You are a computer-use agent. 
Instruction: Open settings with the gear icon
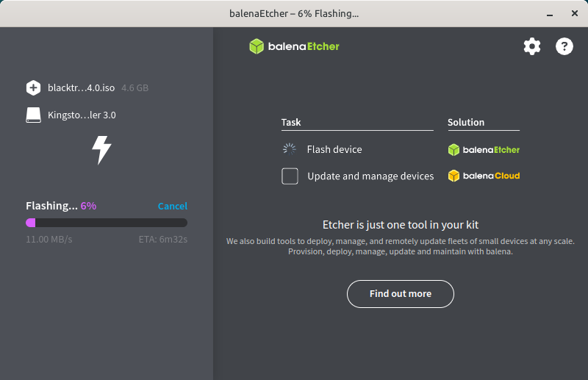(531, 46)
